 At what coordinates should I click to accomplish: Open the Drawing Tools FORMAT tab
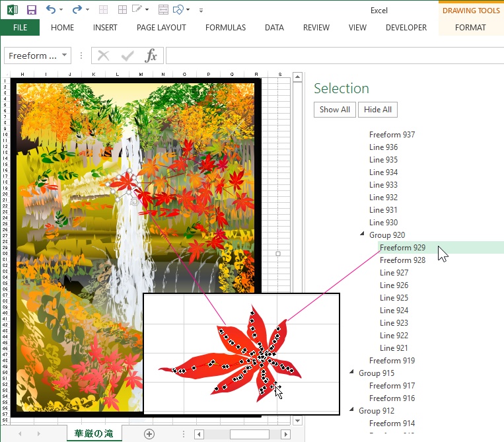470,28
